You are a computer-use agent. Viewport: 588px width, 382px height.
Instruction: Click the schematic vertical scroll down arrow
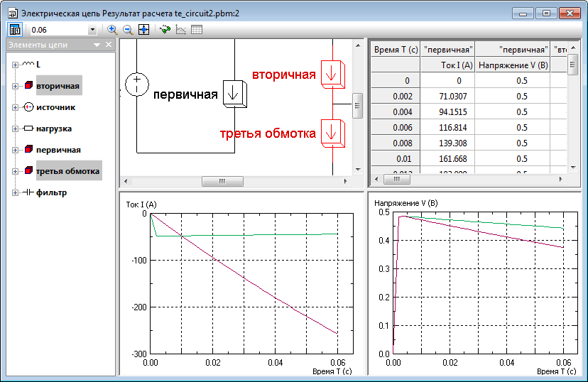coord(358,170)
